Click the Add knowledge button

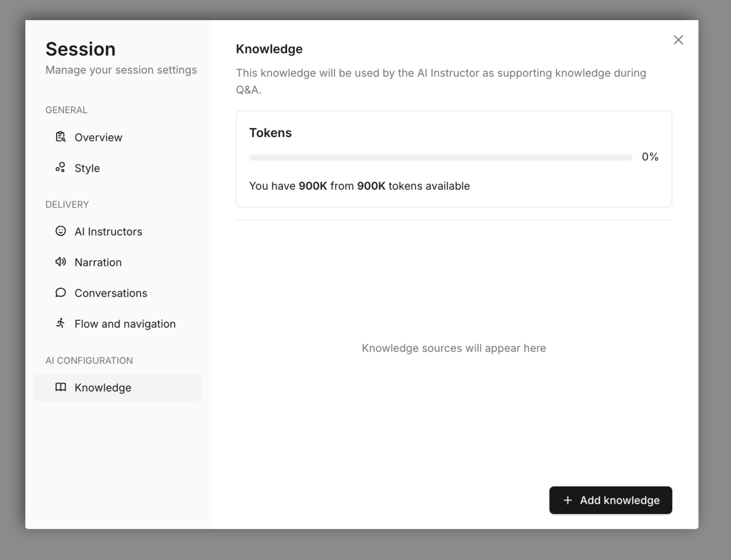click(x=610, y=500)
